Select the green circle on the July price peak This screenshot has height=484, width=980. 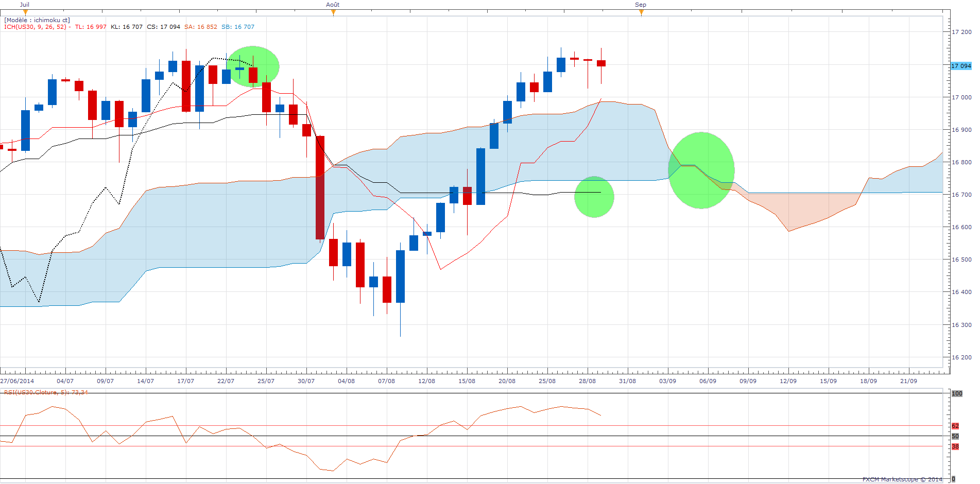[x=253, y=66]
